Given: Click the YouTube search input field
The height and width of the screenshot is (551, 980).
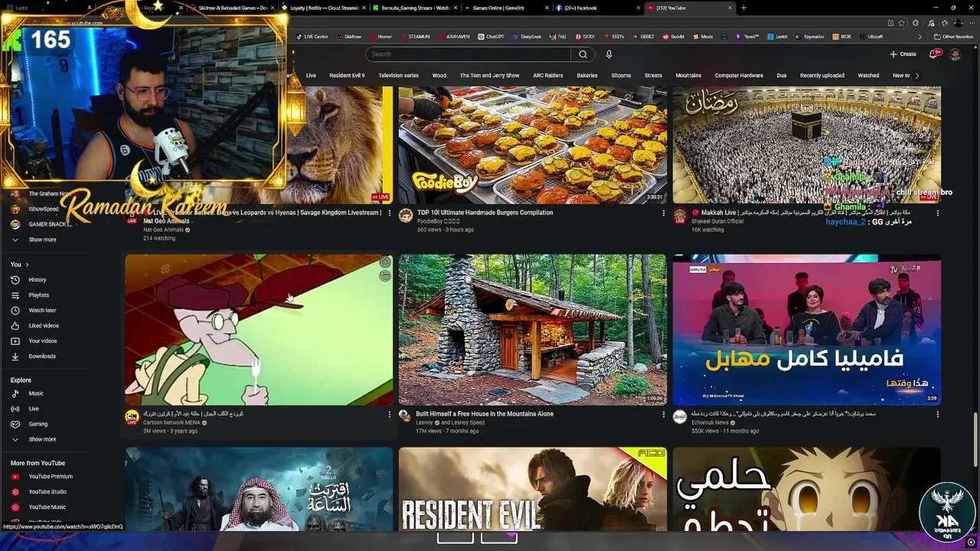Looking at the screenshot, I should click(468, 54).
